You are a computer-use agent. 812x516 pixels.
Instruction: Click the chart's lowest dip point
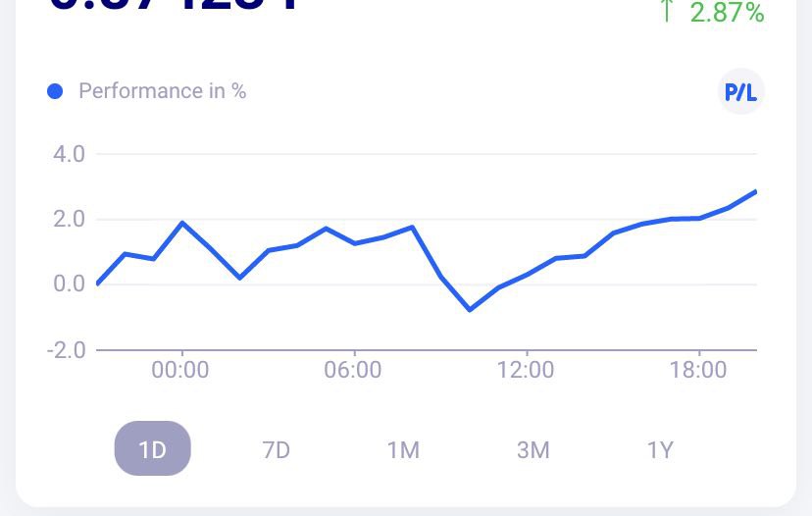[x=470, y=310]
